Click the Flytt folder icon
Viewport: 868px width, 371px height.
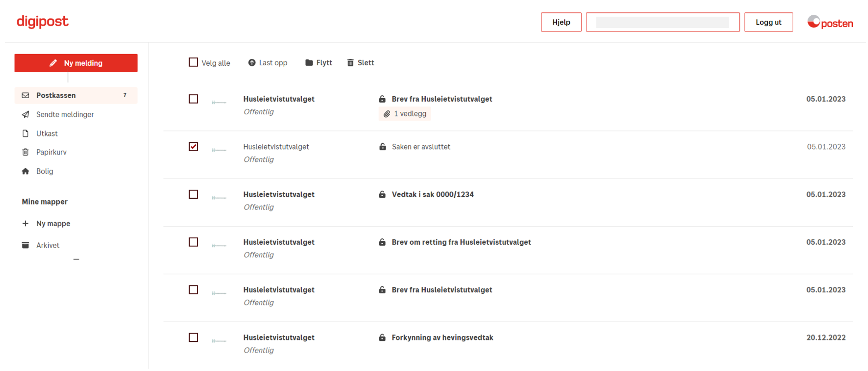(309, 63)
